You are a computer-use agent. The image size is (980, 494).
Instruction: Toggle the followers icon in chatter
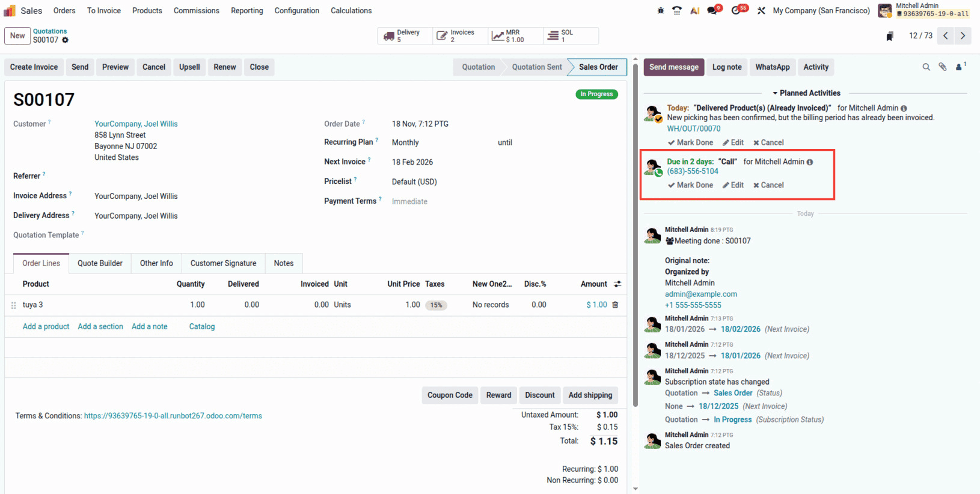[x=960, y=67]
